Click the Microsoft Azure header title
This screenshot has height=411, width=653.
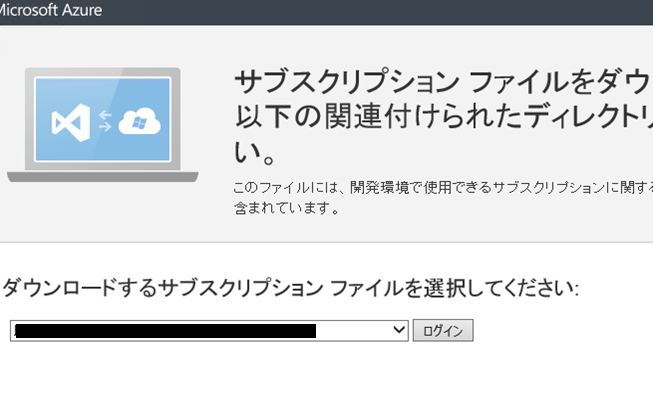(x=50, y=10)
